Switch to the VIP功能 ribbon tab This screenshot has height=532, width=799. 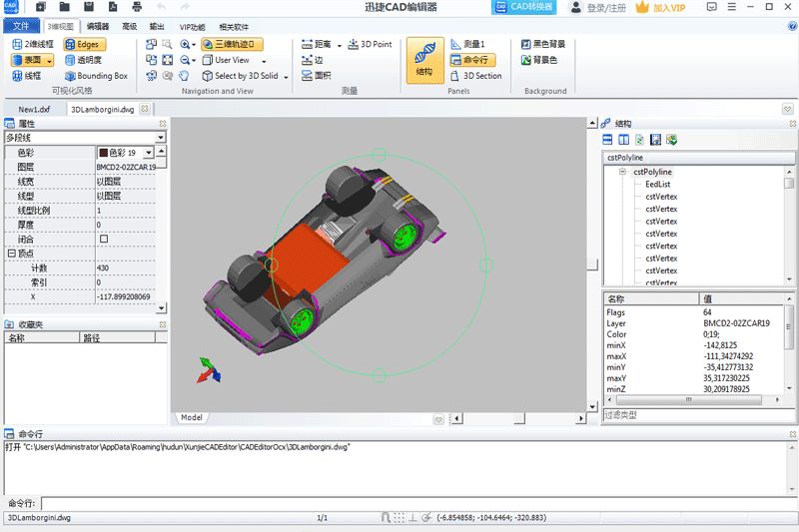[x=192, y=27]
